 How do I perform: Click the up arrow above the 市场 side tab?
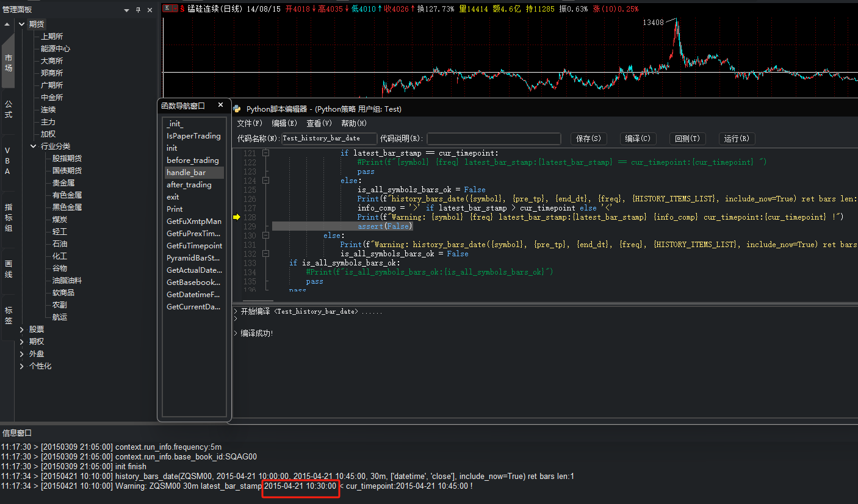click(7, 24)
